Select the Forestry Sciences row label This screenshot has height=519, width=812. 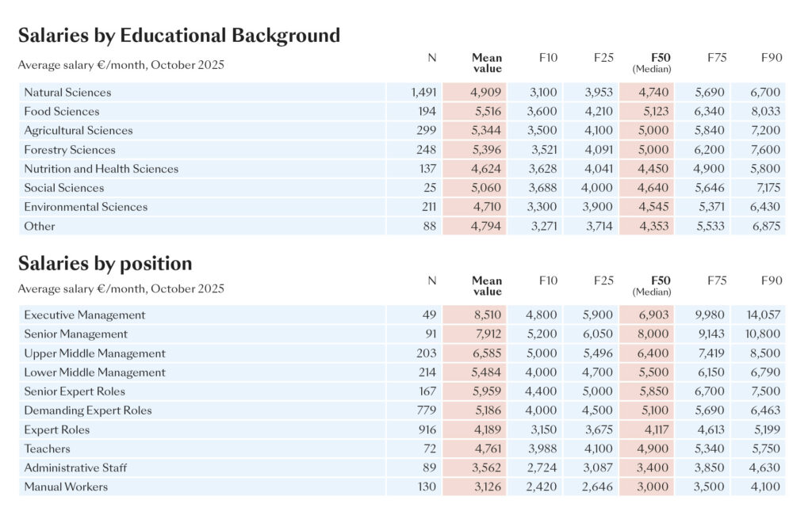(70, 150)
